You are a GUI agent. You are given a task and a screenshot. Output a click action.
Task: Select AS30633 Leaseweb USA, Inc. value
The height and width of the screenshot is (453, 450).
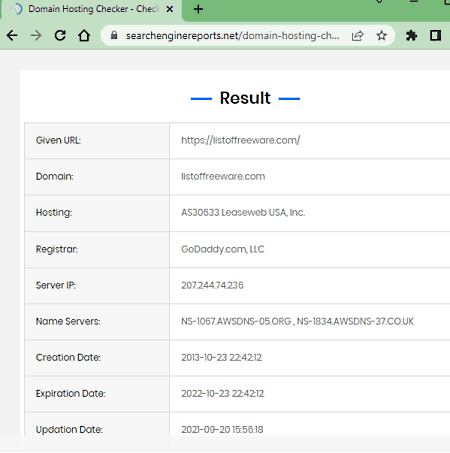[243, 213]
